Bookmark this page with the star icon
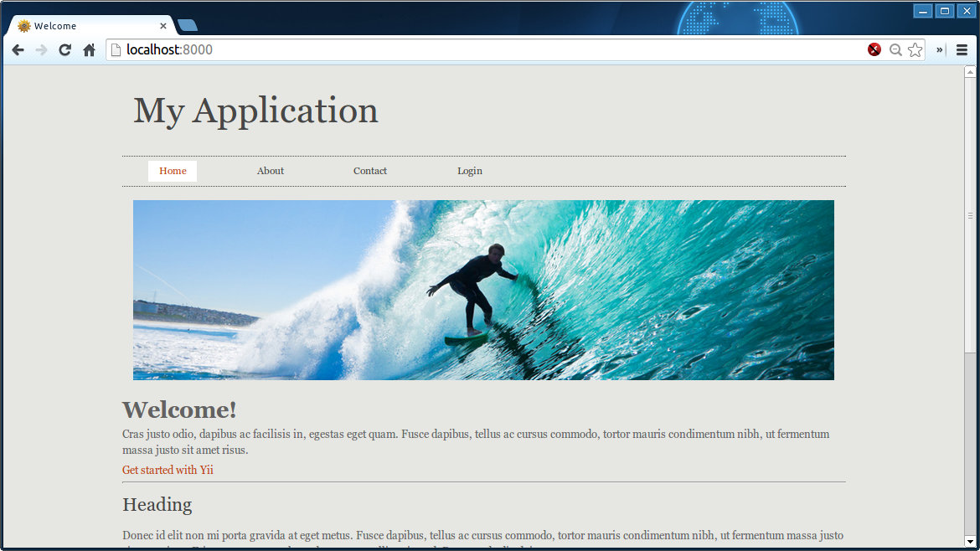Screen dimensions: 980x551 (916, 50)
